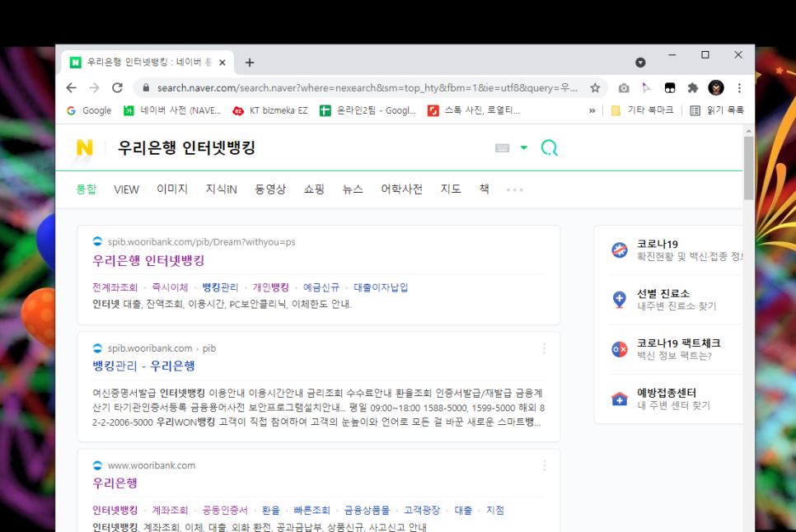Select the 어학사전 search tab
This screenshot has width=796, height=532.
point(401,189)
